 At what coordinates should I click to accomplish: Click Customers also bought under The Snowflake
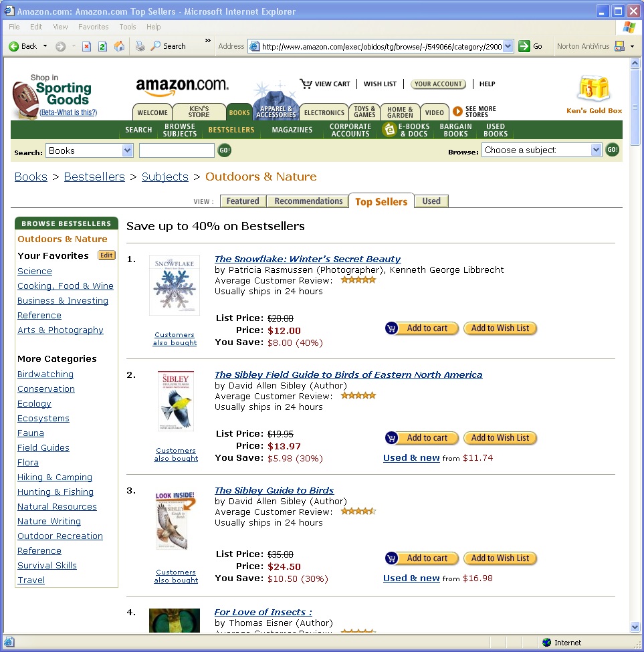[x=175, y=338]
